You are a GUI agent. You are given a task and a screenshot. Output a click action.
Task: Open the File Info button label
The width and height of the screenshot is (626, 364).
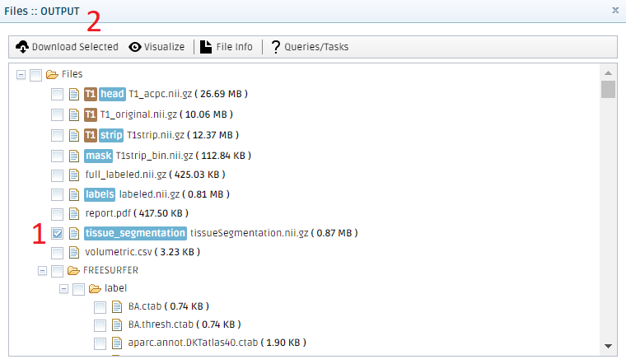pos(235,47)
